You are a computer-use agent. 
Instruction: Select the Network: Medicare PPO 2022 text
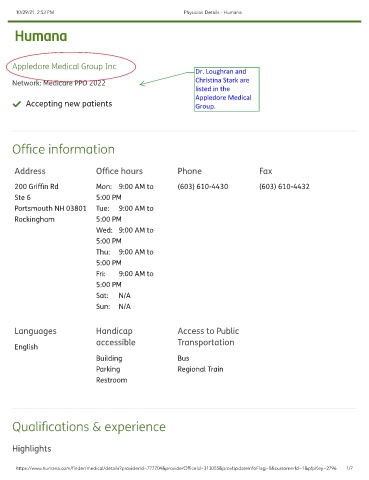click(x=59, y=83)
